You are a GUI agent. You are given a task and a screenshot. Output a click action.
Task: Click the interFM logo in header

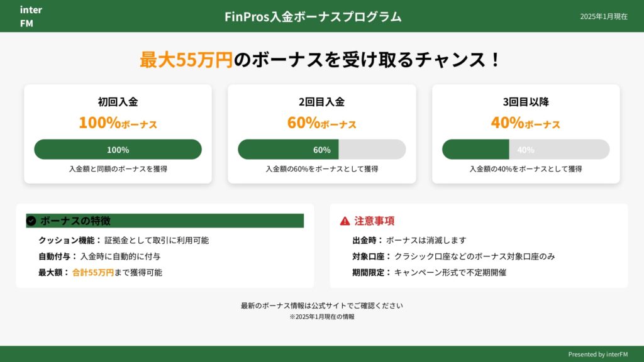[31, 16]
